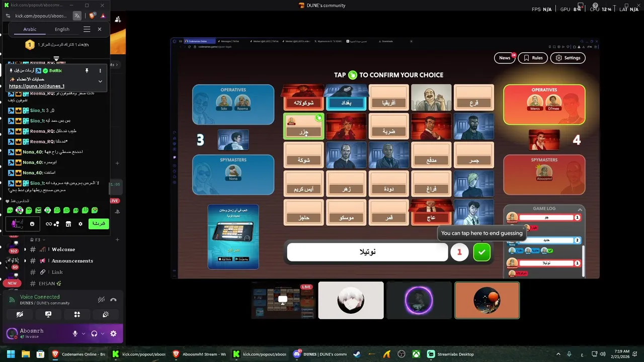Click the Brave shields icon
The height and width of the screenshot is (362, 644).
click(93, 16)
